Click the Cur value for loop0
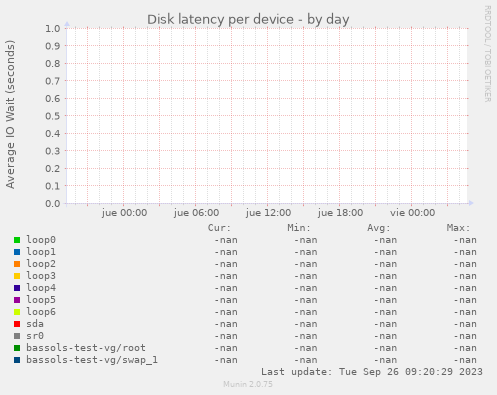 pyautogui.click(x=226, y=240)
